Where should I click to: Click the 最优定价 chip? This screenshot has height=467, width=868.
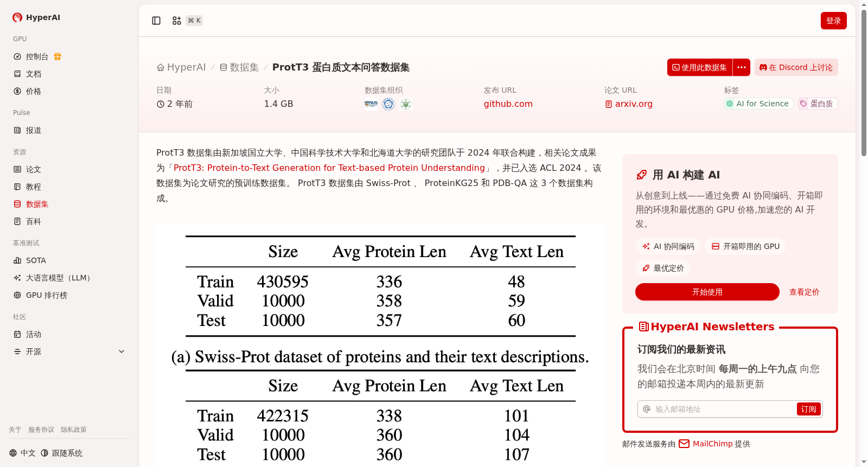[x=663, y=268]
